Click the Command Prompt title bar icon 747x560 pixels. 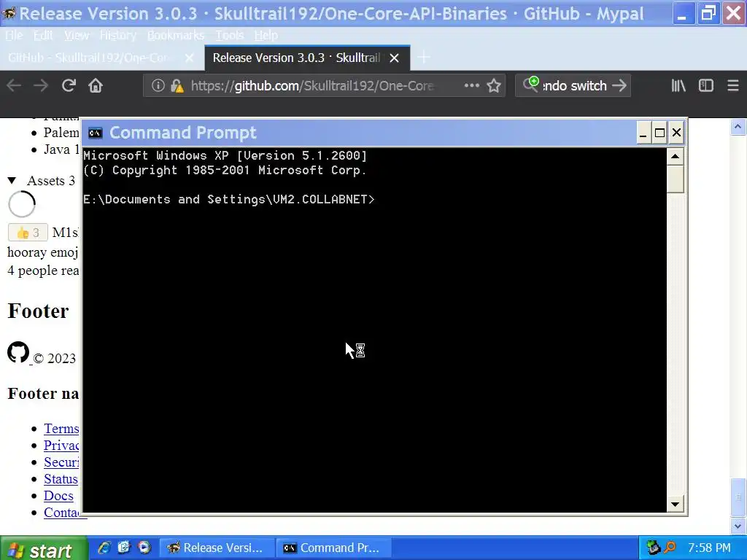click(96, 133)
